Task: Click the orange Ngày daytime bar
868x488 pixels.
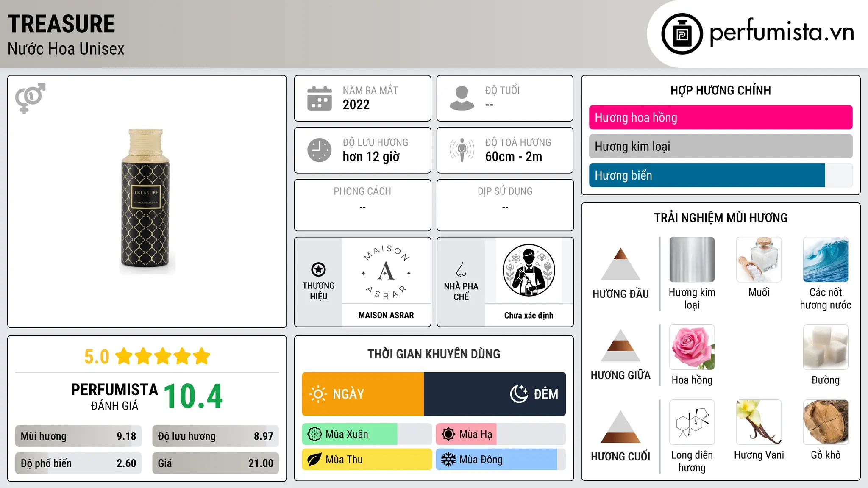Action: (363, 394)
